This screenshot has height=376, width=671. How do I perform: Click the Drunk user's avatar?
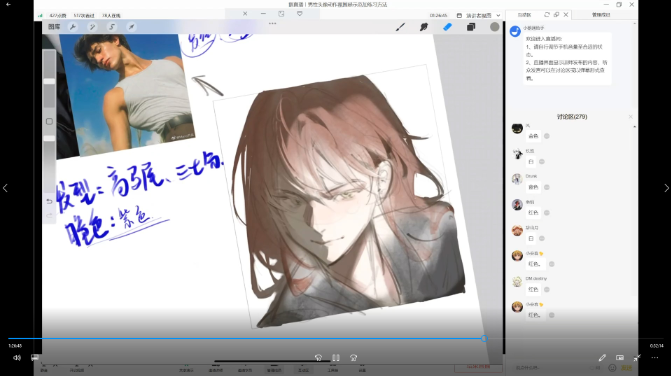[517, 179]
